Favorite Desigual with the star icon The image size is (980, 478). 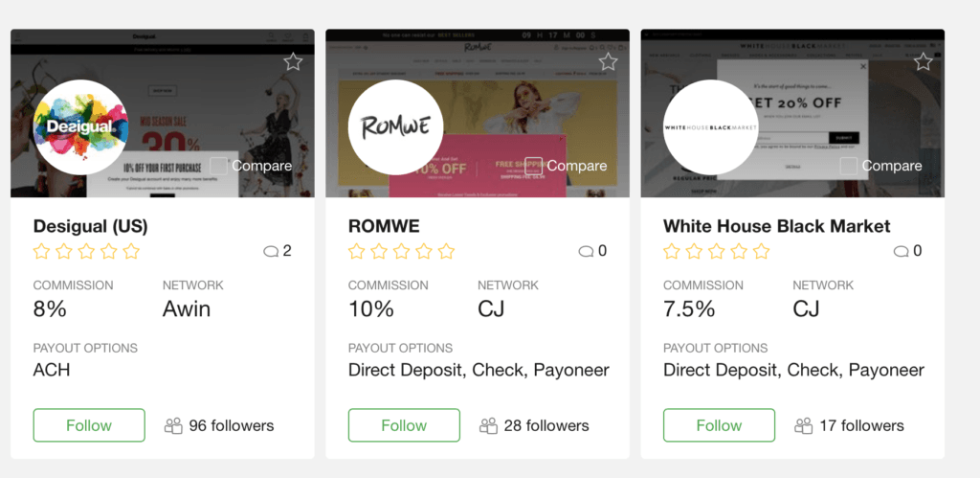click(293, 61)
